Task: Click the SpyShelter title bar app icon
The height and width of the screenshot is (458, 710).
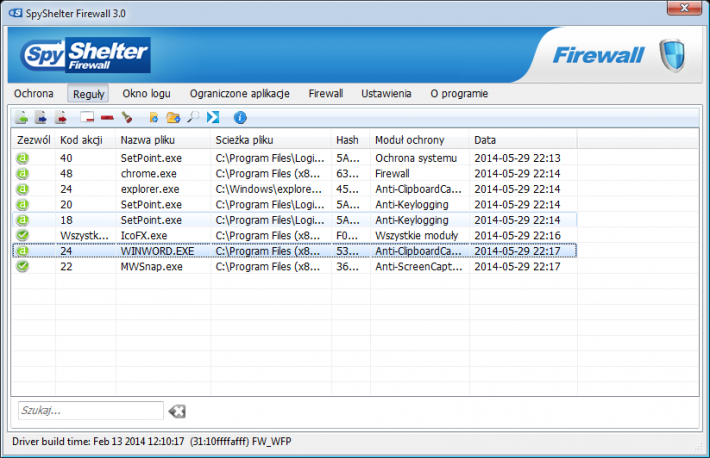Action: (16, 13)
